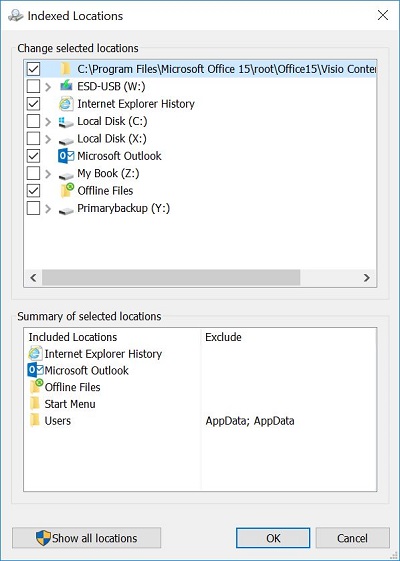Select the Microsoft Outlook icon in tree
400x561 pixels.
66,156
